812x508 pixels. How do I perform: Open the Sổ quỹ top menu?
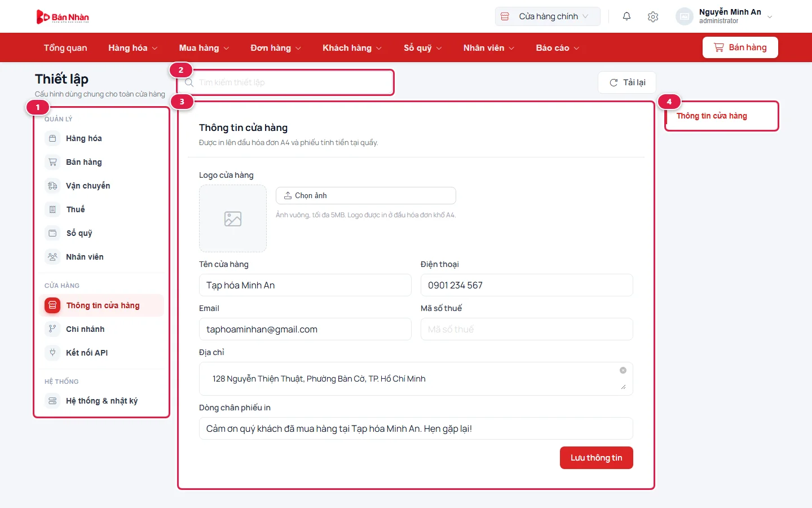pyautogui.click(x=422, y=48)
